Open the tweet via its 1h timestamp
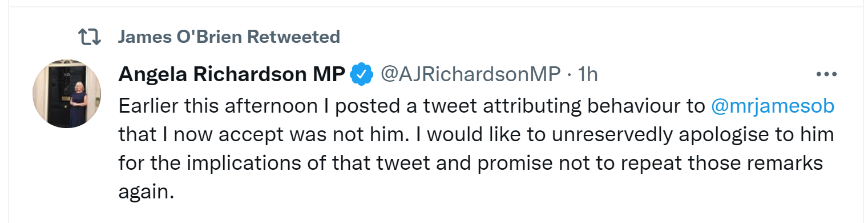Image resolution: width=868 pixels, height=223 pixels. 588,74
